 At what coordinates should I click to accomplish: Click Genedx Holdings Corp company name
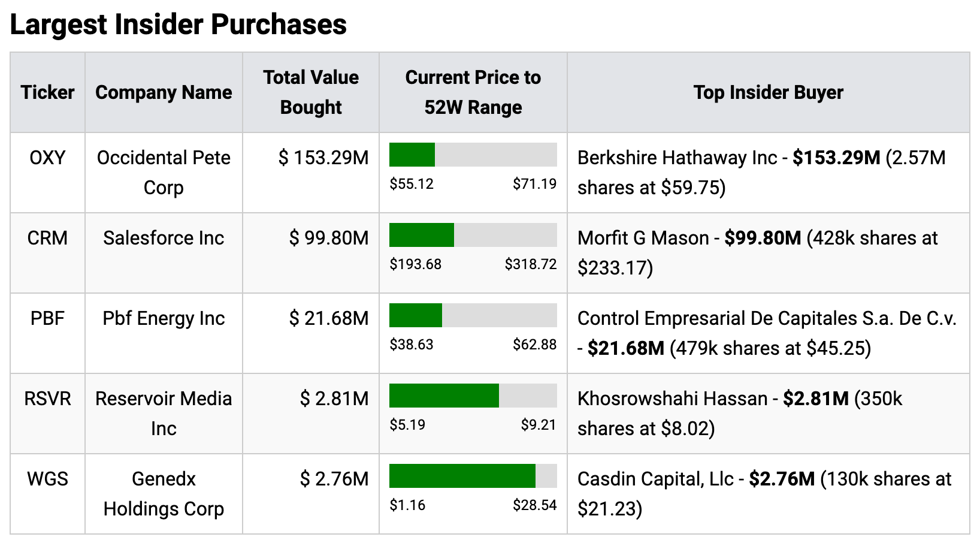164,494
